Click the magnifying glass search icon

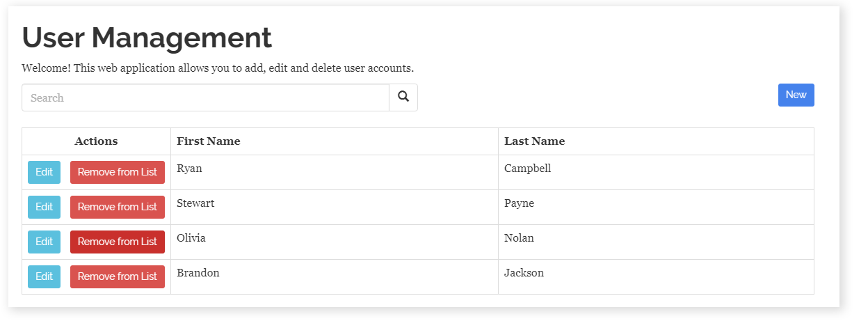[403, 97]
